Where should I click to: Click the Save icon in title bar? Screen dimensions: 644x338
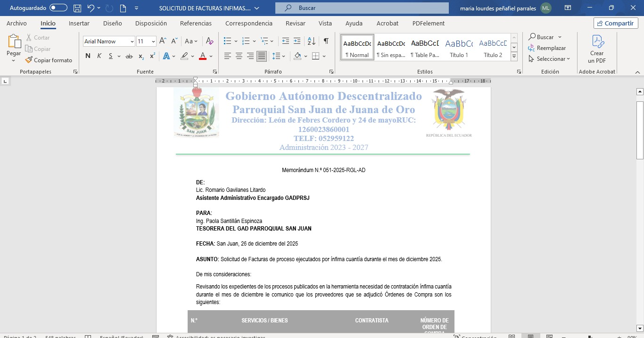point(77,8)
